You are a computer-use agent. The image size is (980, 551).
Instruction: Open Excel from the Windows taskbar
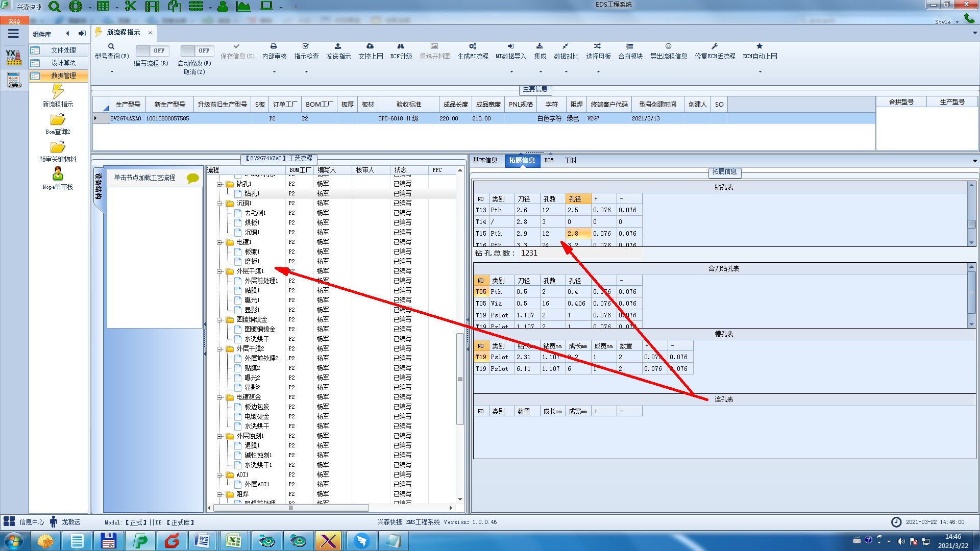[234, 541]
